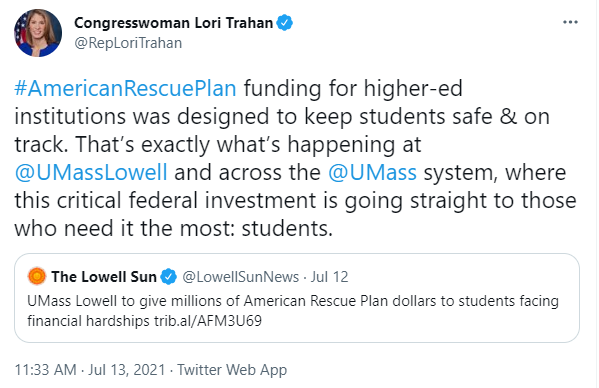
Task: Open the three-dot more options menu
Action: coord(570,22)
